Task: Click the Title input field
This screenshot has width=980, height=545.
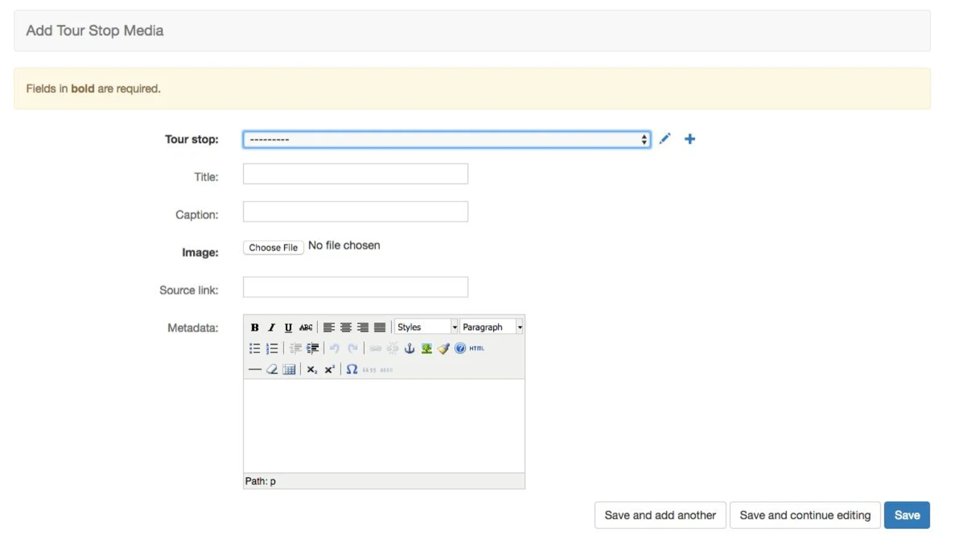Action: click(355, 174)
